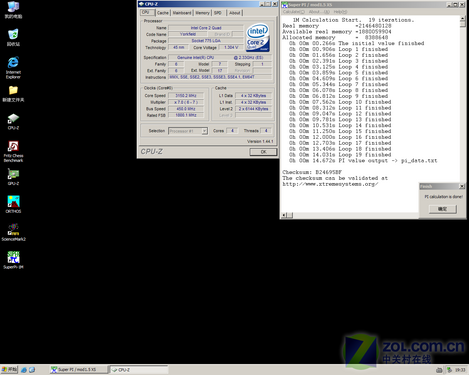Image resolution: width=469 pixels, height=375 pixels.
Task: Click the network icon in system tray
Action: (x=439, y=370)
